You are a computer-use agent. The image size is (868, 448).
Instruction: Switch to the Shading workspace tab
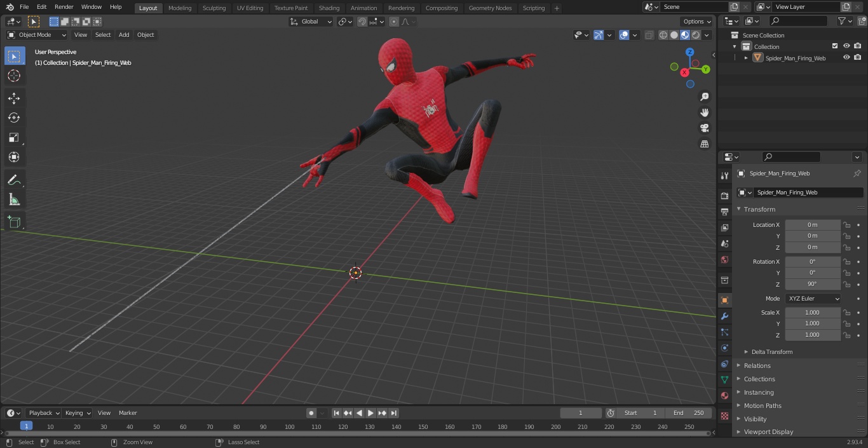(x=329, y=8)
